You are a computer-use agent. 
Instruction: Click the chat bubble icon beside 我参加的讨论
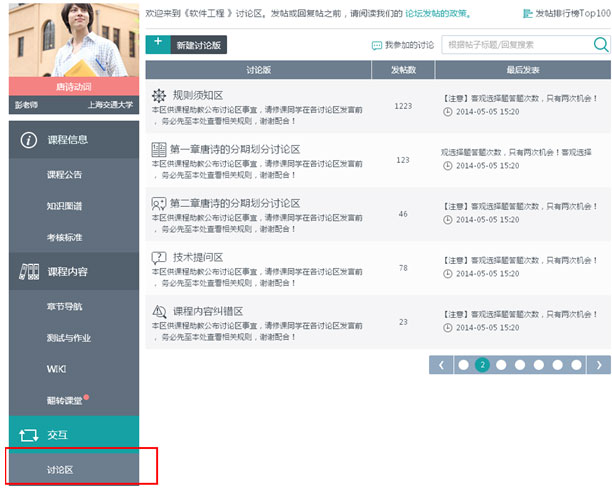(x=376, y=46)
